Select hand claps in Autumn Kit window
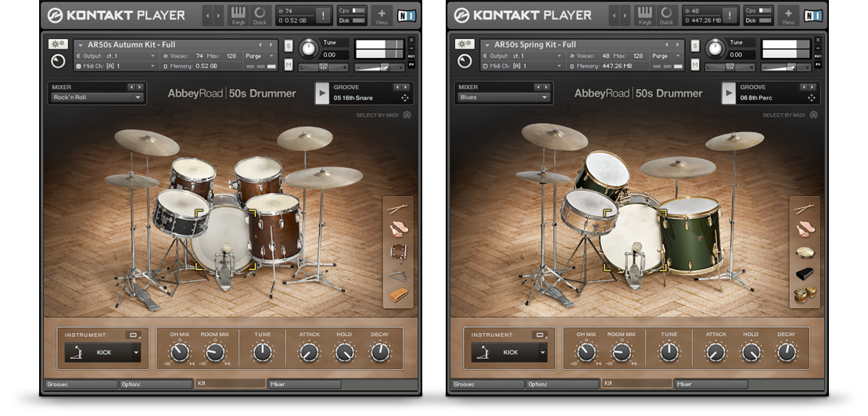 pos(397,228)
